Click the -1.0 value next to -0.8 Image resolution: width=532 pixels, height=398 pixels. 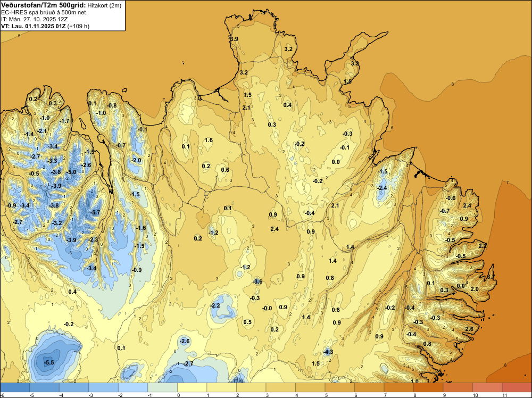tap(101, 113)
